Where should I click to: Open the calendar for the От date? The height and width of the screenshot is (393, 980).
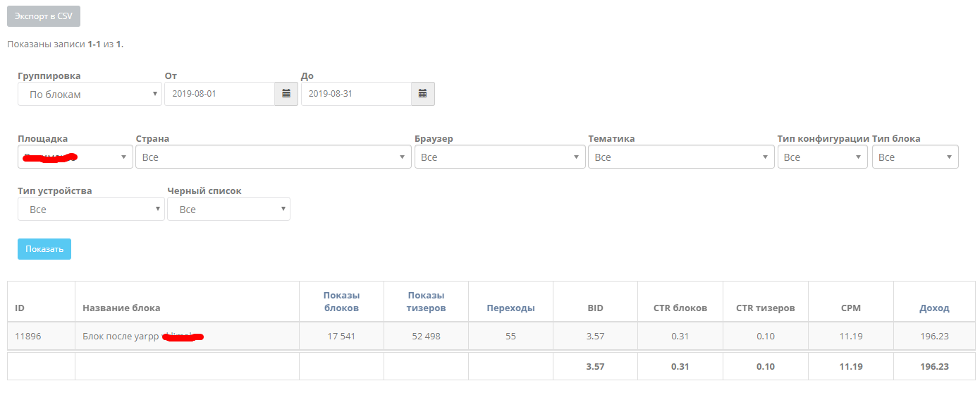click(x=286, y=94)
